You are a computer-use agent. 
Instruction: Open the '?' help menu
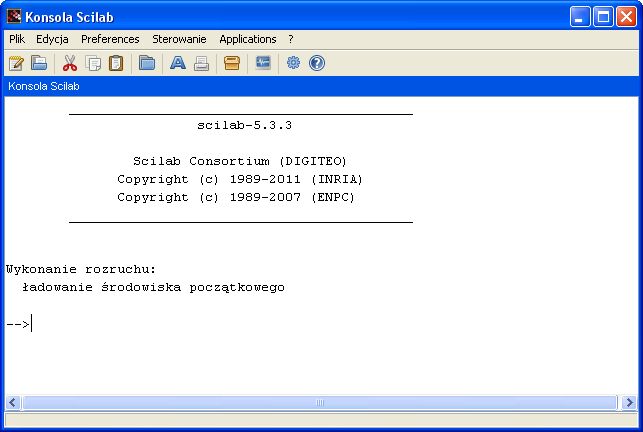[x=291, y=39]
